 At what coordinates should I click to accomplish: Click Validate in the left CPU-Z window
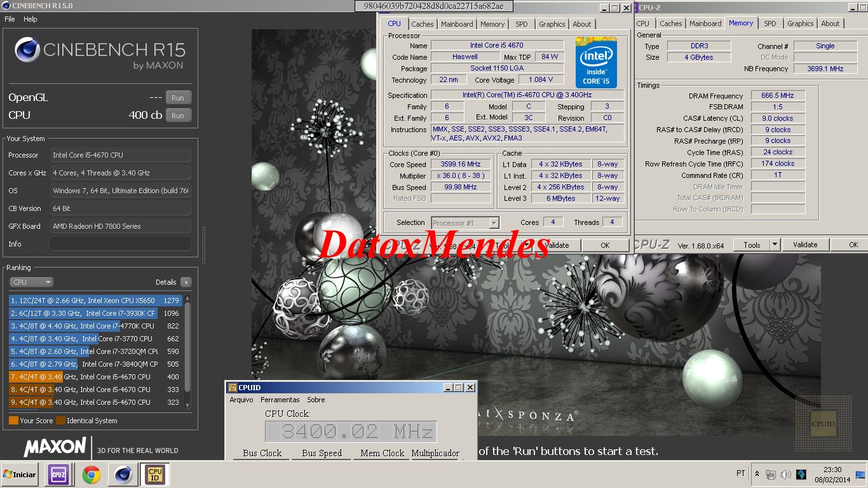click(x=557, y=245)
